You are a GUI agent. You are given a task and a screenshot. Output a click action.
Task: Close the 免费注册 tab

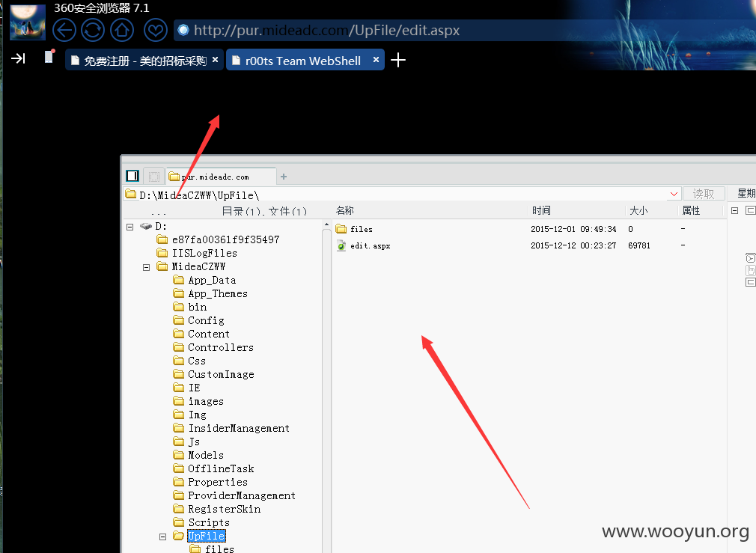tap(215, 59)
